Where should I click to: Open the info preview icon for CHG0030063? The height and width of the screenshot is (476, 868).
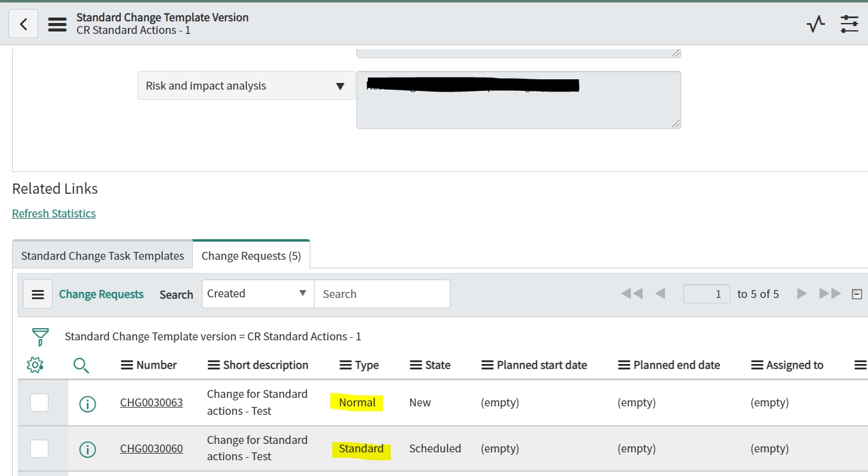point(87,403)
